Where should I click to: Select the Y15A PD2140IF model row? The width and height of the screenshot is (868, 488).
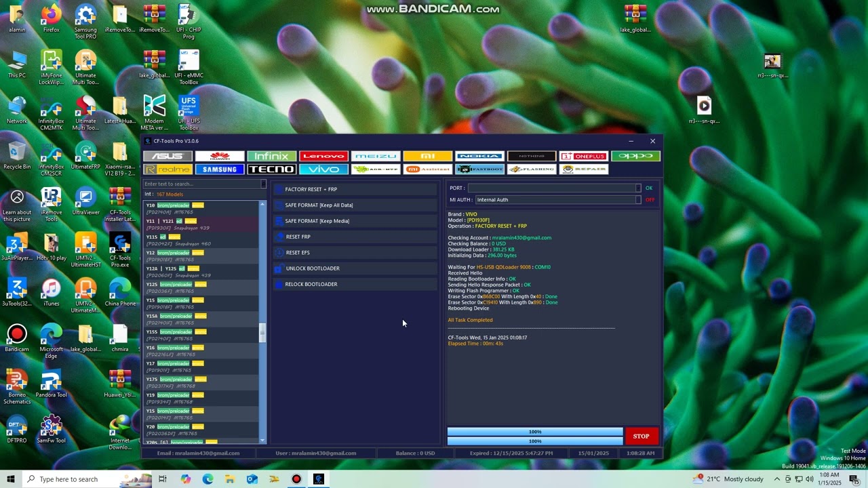tap(201, 319)
